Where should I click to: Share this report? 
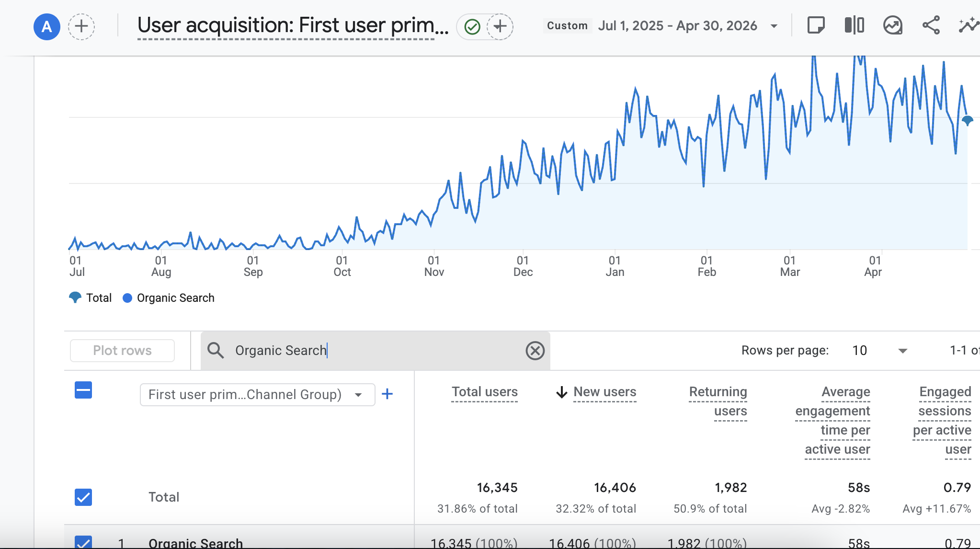tap(931, 25)
